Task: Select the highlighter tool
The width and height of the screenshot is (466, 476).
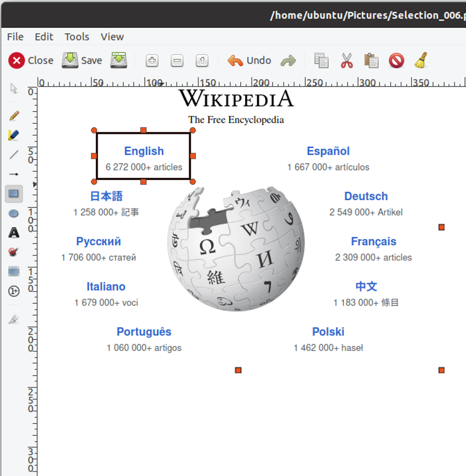Action: pos(14,135)
